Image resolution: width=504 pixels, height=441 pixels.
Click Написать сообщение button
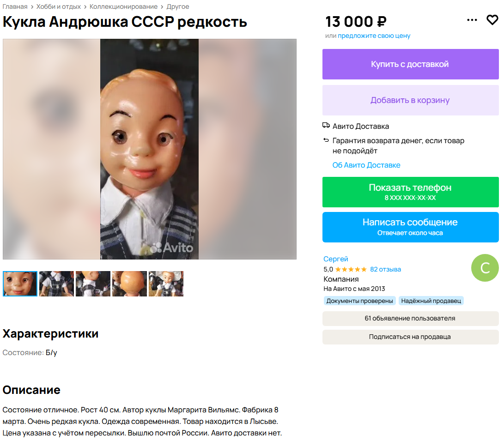411,227
